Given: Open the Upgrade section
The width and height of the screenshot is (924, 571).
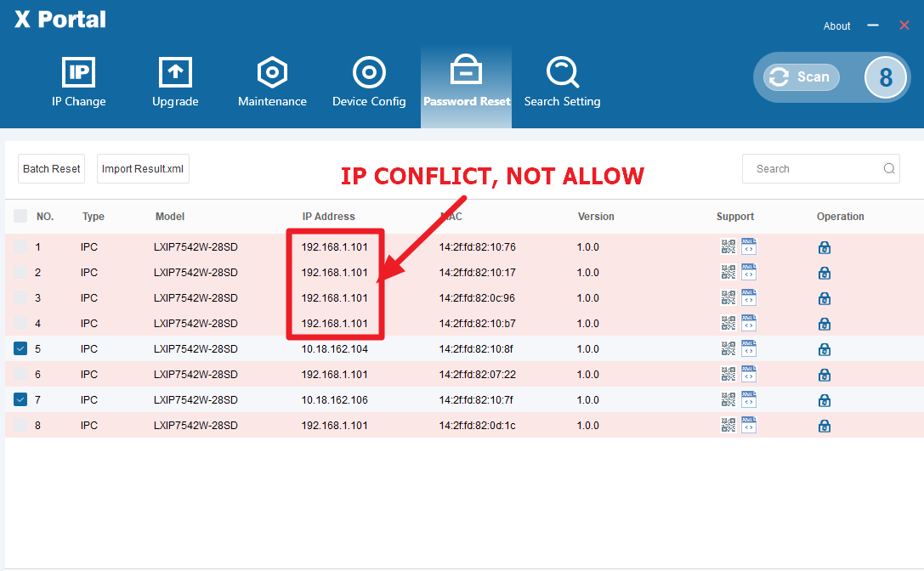Looking at the screenshot, I should pos(175,82).
